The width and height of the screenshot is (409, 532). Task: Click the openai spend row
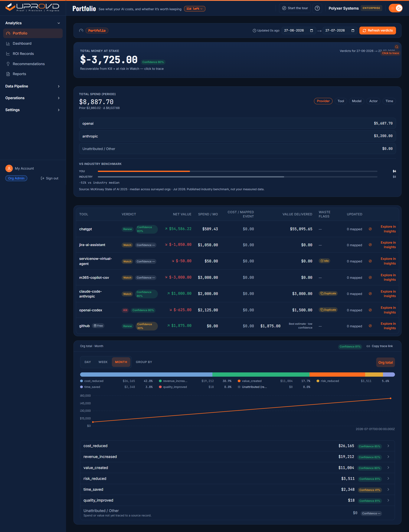pos(237,123)
